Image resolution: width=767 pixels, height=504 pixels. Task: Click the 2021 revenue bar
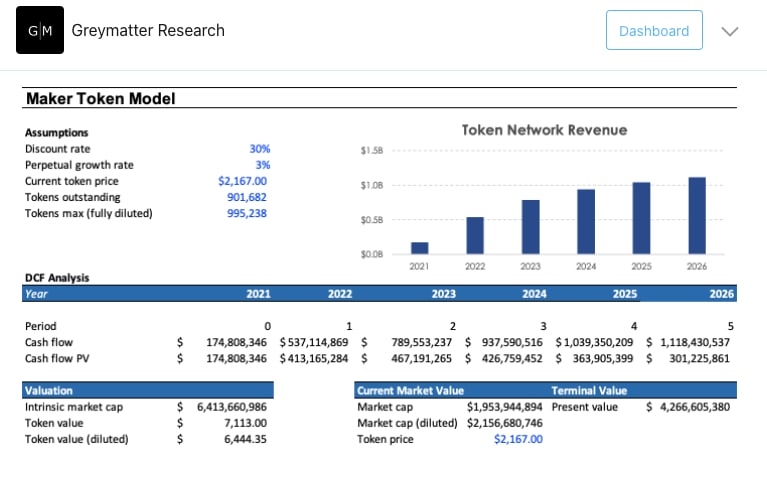click(420, 248)
